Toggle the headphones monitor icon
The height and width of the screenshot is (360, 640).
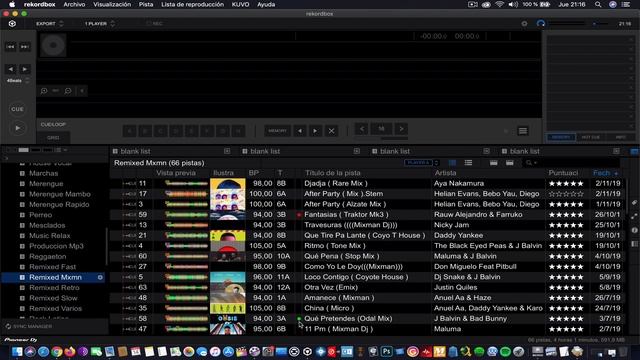point(541,24)
